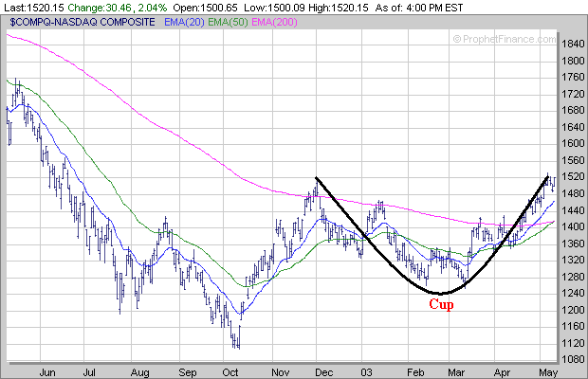Image resolution: width=588 pixels, height=379 pixels.
Task: Click the Jul month axis label
Action: point(89,372)
